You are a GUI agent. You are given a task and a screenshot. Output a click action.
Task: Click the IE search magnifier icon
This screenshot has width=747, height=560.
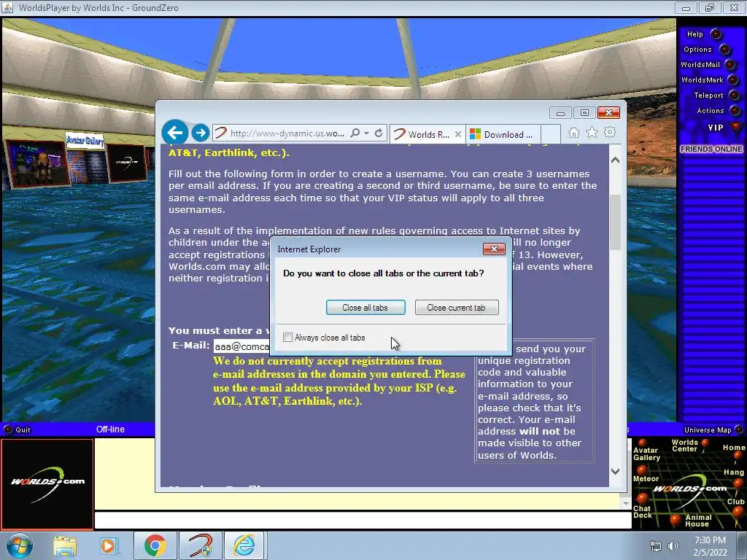[355, 133]
